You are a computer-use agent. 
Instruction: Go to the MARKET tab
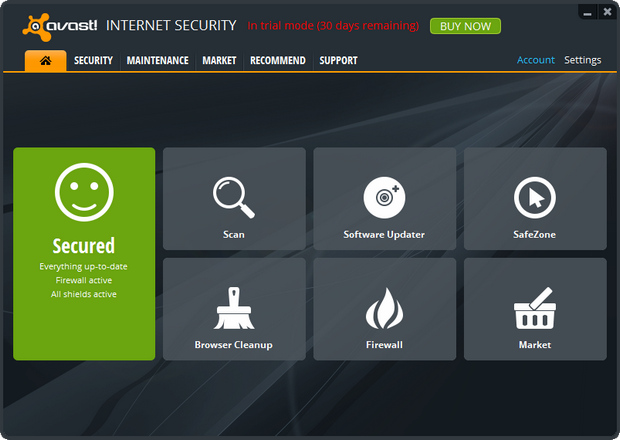point(219,60)
